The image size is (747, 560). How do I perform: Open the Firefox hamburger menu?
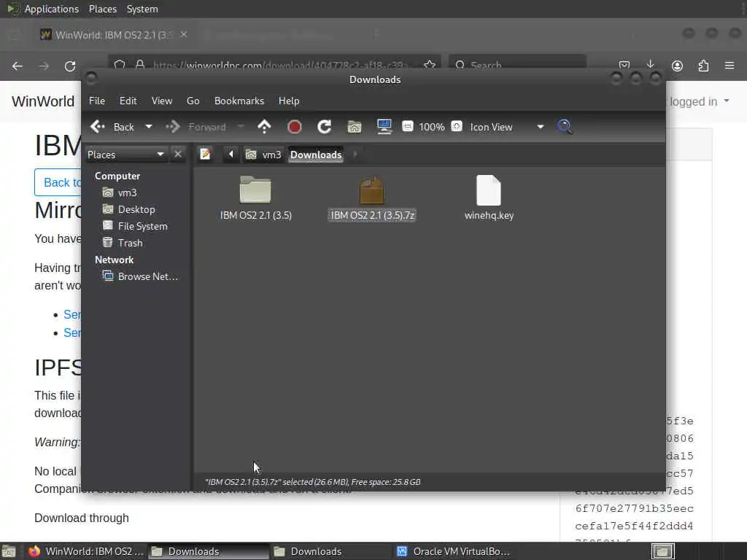click(x=729, y=66)
